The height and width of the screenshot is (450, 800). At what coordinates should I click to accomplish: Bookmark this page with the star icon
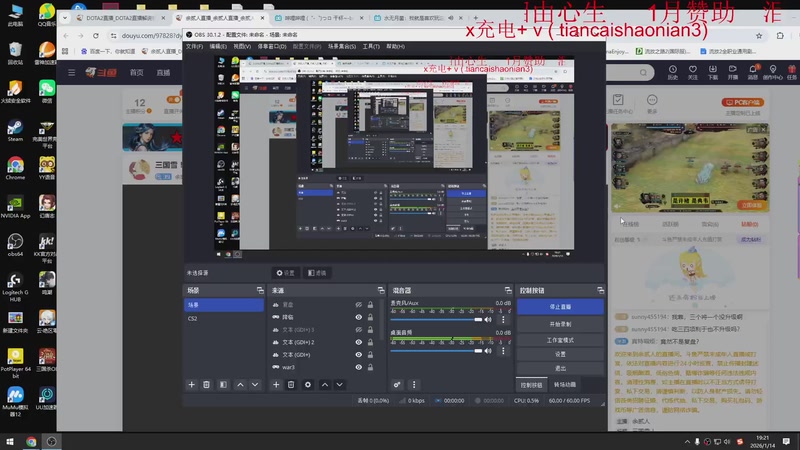(x=759, y=36)
